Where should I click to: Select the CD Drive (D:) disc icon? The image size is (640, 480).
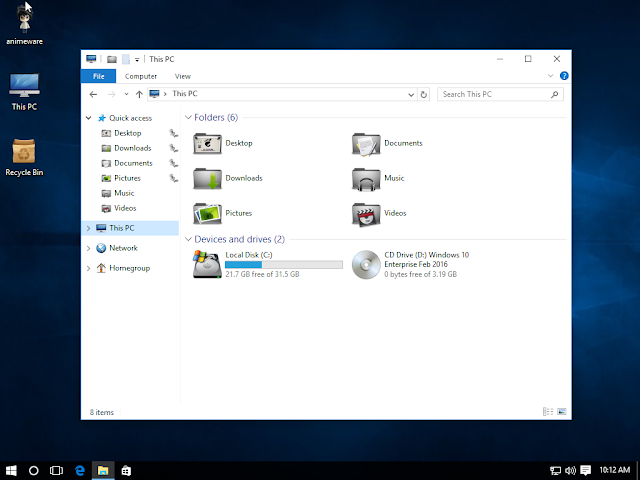tap(366, 264)
